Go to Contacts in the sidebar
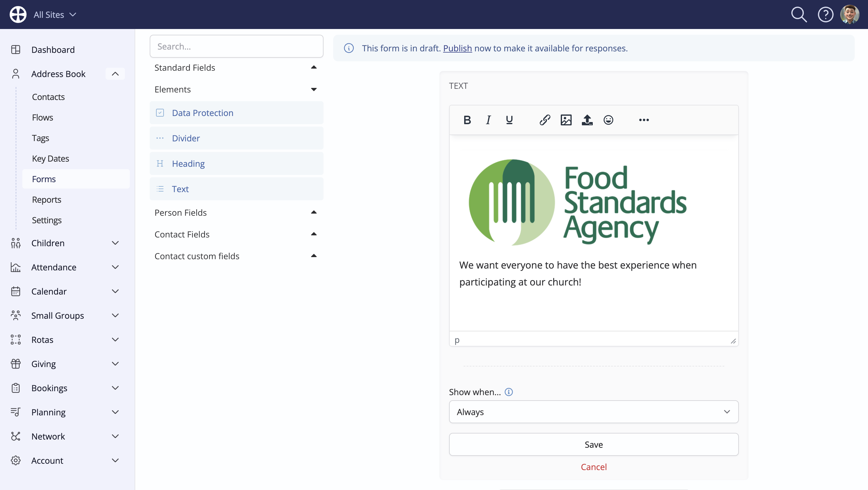The image size is (868, 490). click(48, 97)
